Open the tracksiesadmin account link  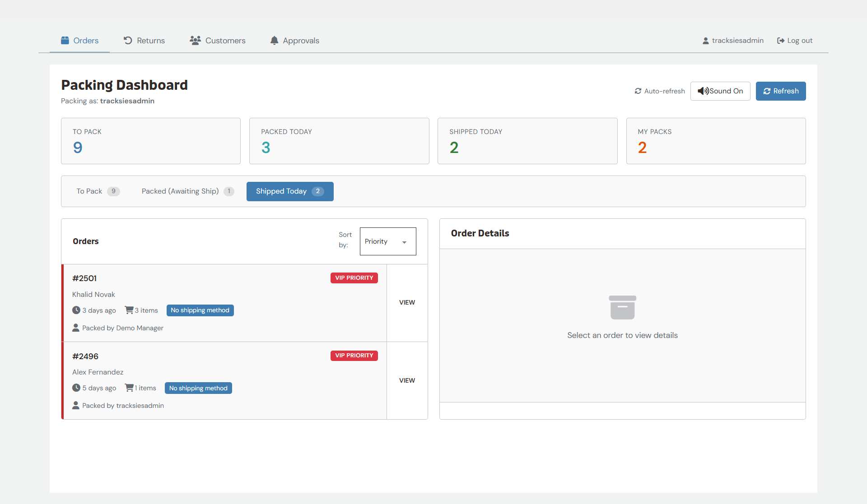tap(733, 41)
